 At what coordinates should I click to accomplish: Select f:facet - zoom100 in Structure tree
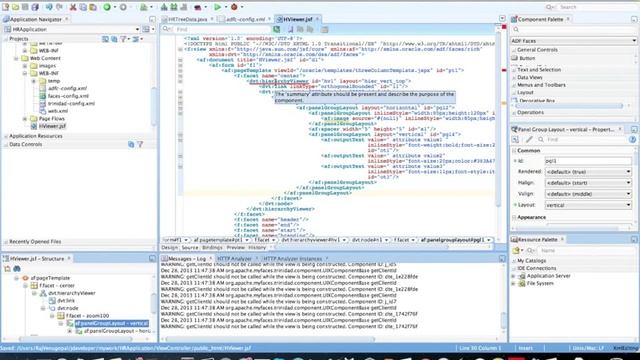[87, 316]
